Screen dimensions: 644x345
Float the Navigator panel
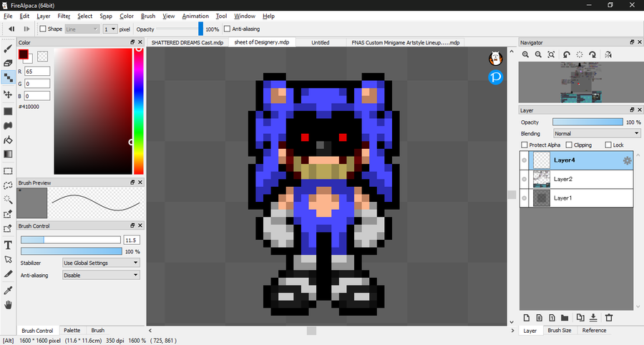[x=632, y=42]
